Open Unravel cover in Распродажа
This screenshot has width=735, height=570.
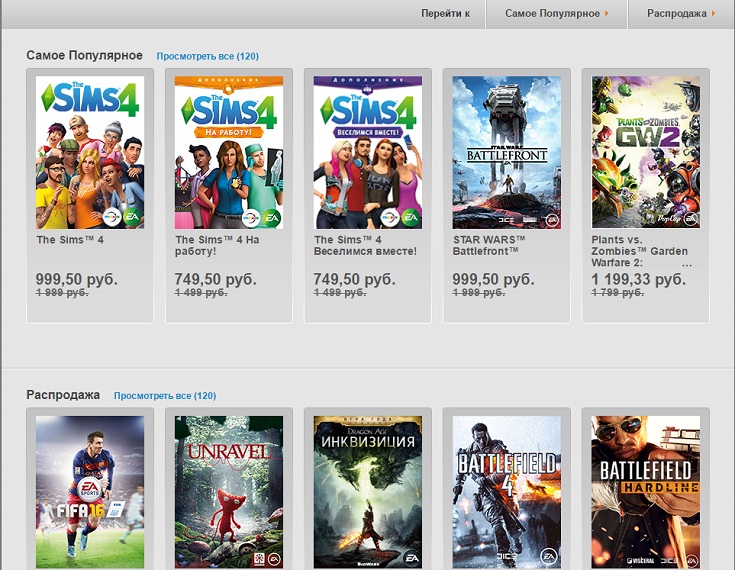click(x=229, y=492)
